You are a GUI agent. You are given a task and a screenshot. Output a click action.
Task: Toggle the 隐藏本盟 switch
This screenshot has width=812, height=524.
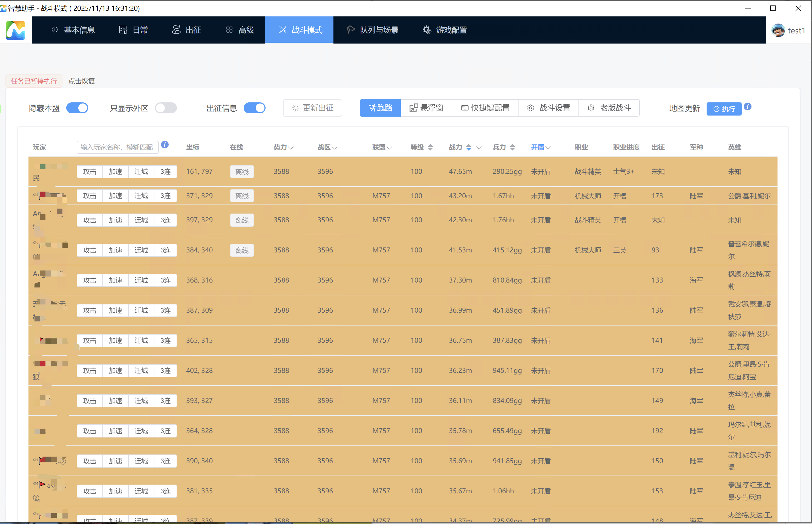(x=77, y=108)
